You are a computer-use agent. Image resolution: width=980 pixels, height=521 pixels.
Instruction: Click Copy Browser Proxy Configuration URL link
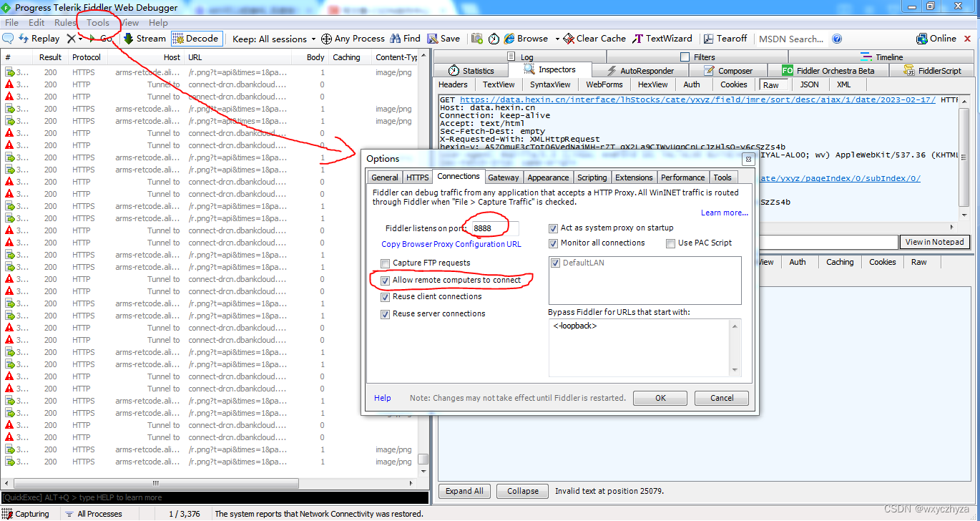(451, 244)
